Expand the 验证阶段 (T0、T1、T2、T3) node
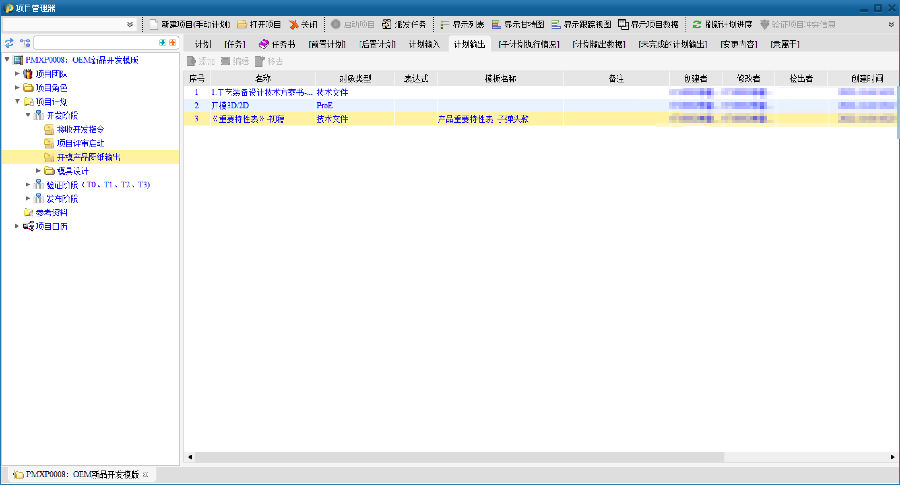 (x=28, y=184)
